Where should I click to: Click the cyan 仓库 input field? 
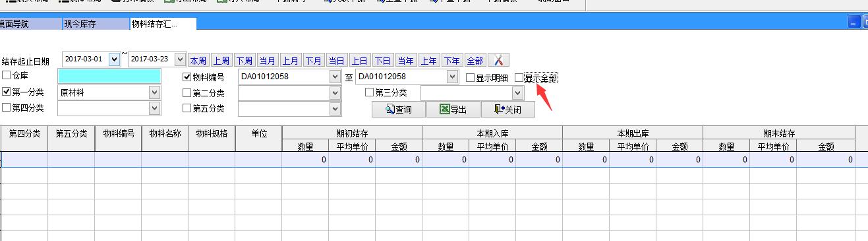109,76
